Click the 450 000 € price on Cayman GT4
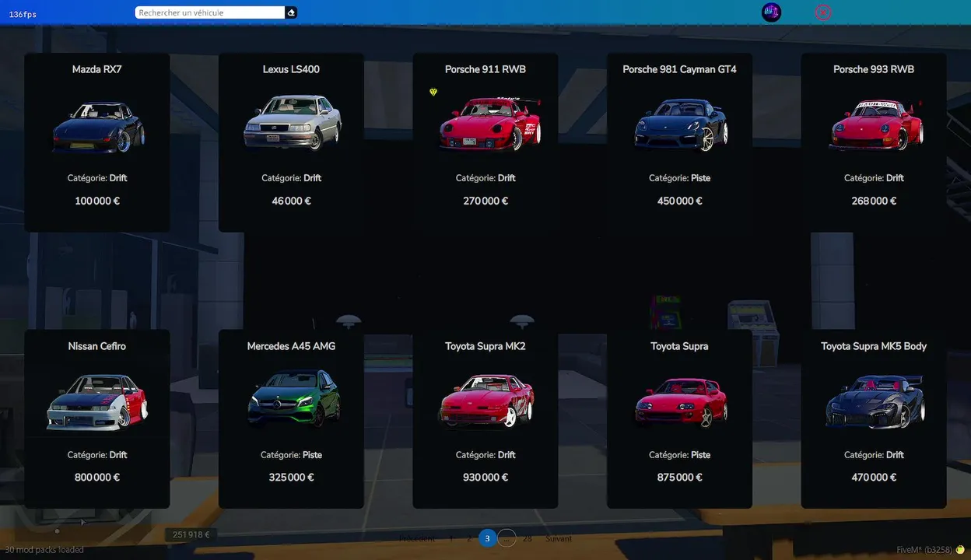971x560 pixels. (x=679, y=201)
